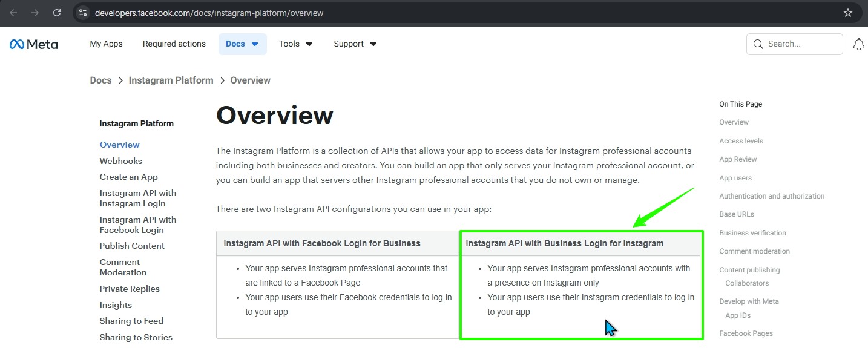Go to Publish Content in the sidebar
The image size is (868, 348).
pos(132,246)
